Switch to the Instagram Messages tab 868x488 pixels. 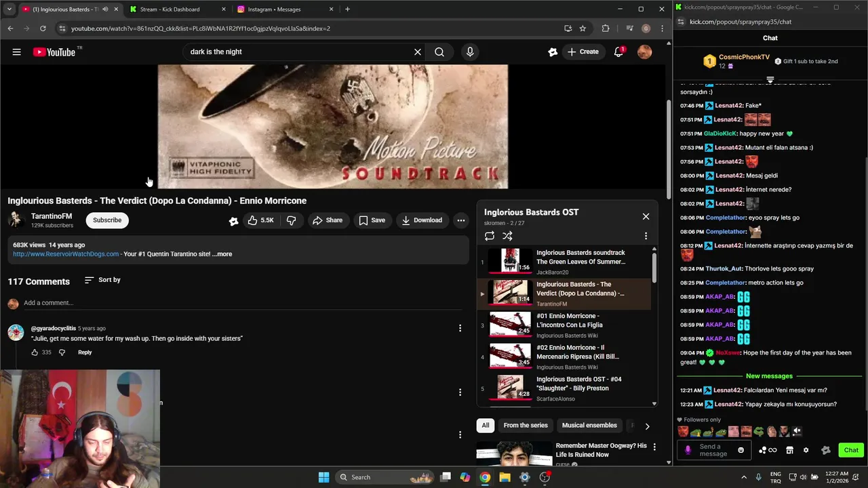[285, 9]
